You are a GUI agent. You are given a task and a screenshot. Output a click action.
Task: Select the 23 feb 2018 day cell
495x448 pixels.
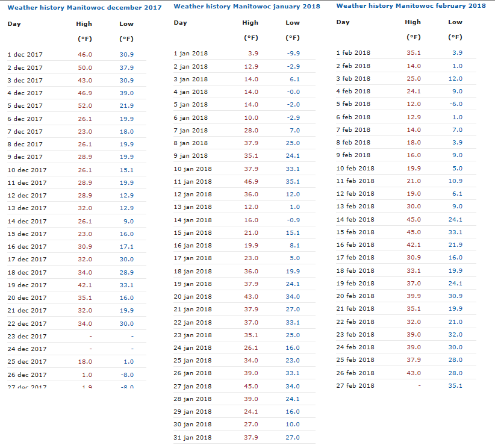pos(355,334)
